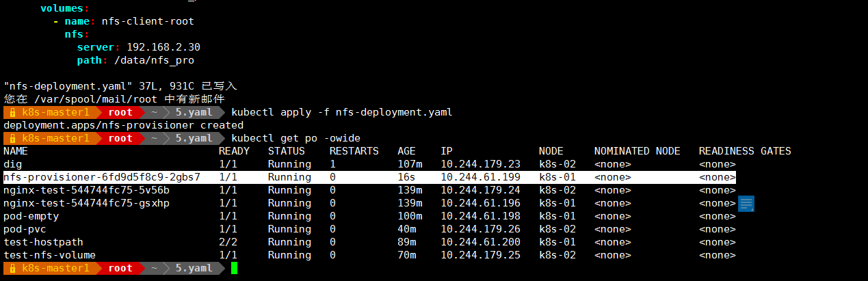Click the age value 100m
868x281 pixels.
pyautogui.click(x=410, y=216)
